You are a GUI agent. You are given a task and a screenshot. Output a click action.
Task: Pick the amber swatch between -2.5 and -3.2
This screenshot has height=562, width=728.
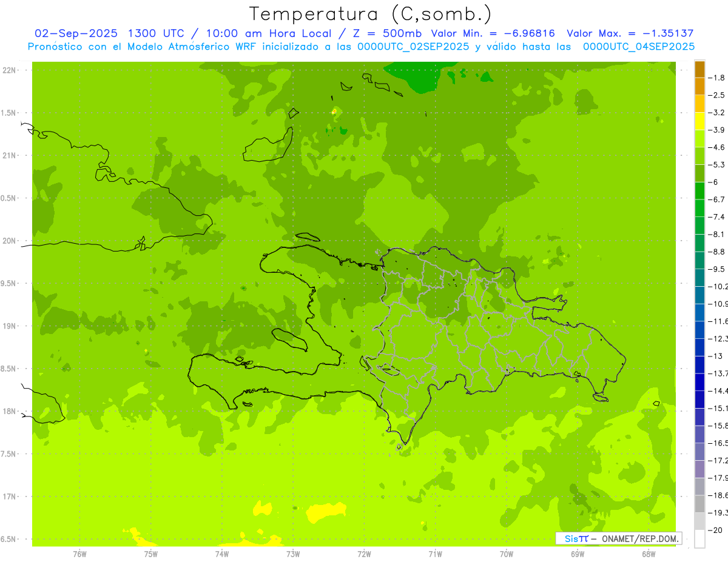699,104
